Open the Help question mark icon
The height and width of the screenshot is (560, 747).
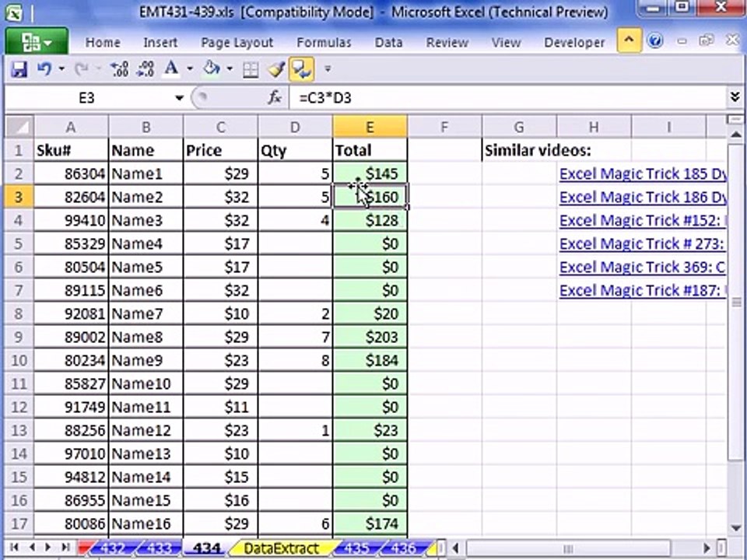655,41
